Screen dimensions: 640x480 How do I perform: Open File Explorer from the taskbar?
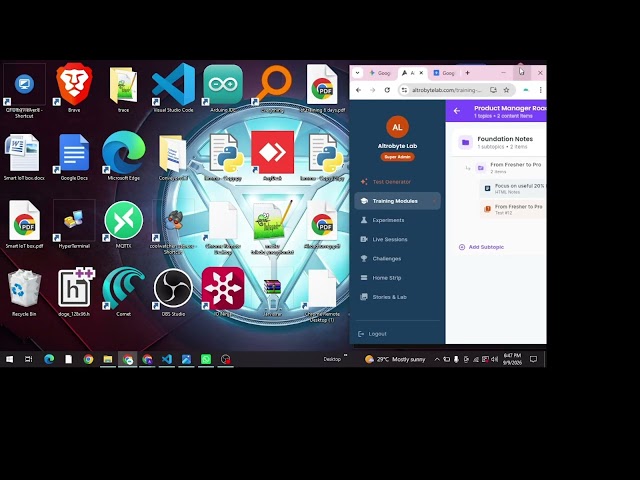click(x=108, y=359)
